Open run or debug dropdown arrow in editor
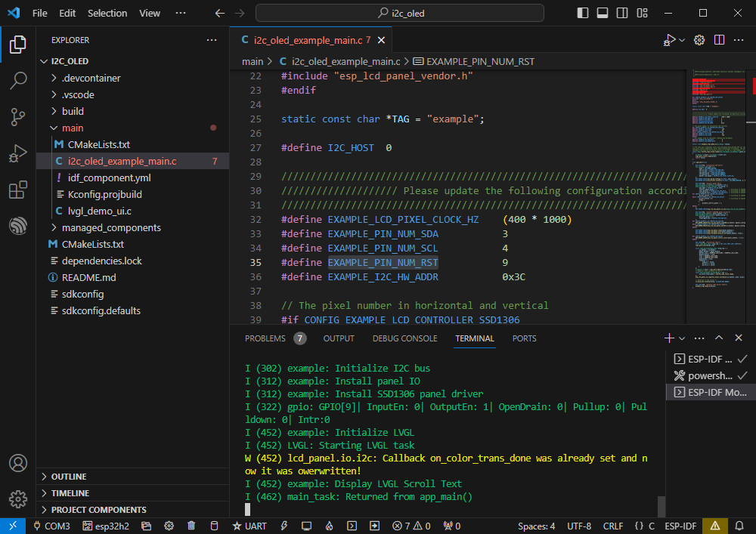This screenshot has height=534, width=756. coord(682,41)
